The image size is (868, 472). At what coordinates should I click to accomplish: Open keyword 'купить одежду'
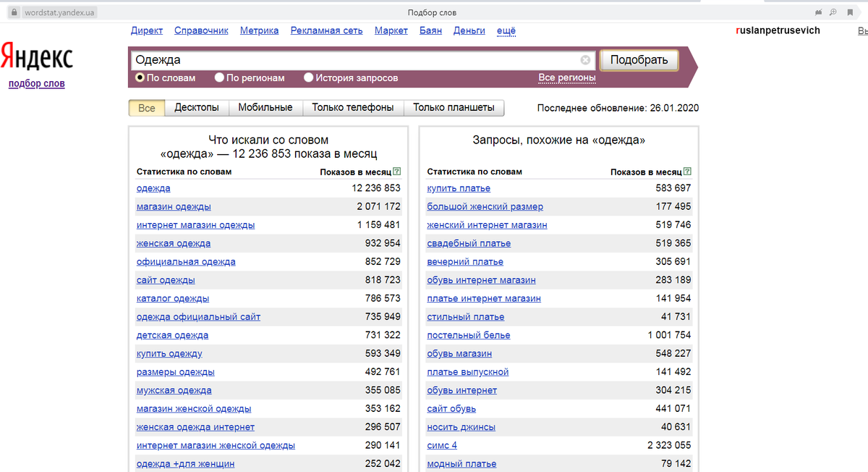click(169, 353)
